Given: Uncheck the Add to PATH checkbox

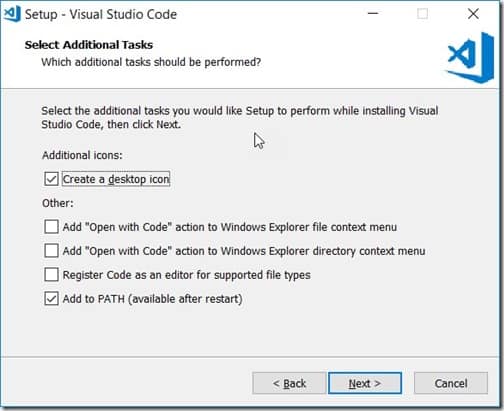Looking at the screenshot, I should (x=51, y=299).
